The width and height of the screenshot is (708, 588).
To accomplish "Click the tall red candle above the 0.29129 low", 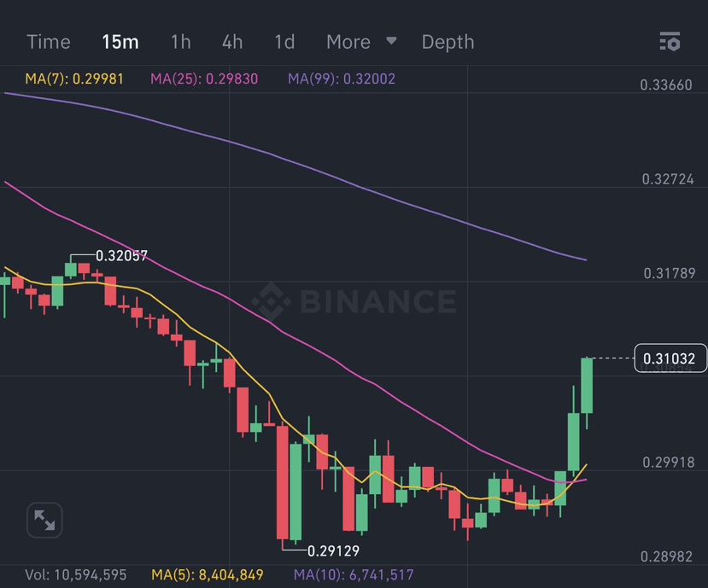I will pos(283,482).
